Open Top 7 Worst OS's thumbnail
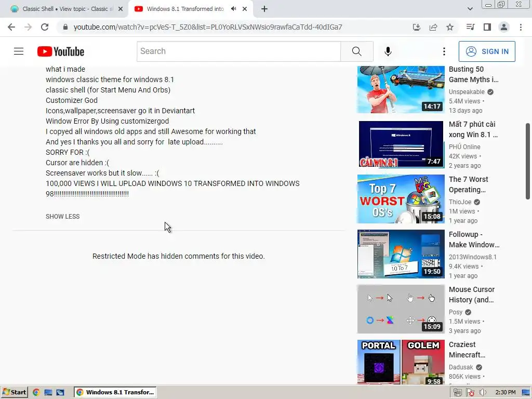Viewport: 532px width, 399px height. point(401,199)
